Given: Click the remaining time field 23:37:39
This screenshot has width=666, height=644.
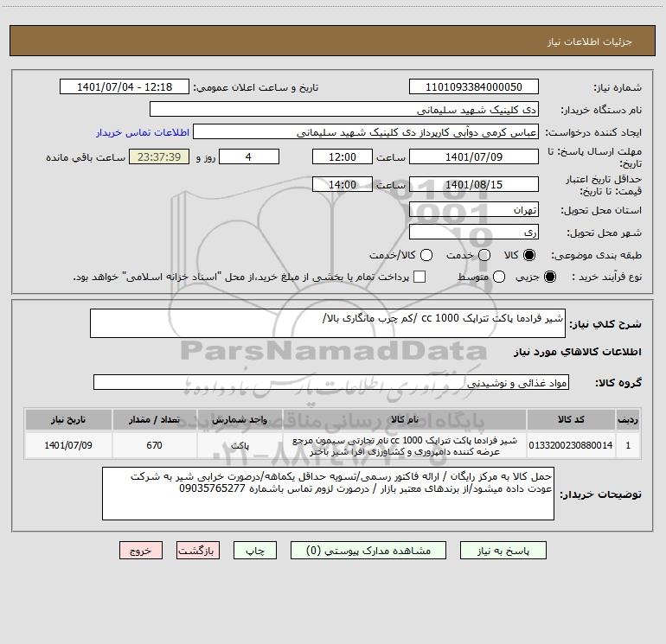Looking at the screenshot, I should 159,156.
